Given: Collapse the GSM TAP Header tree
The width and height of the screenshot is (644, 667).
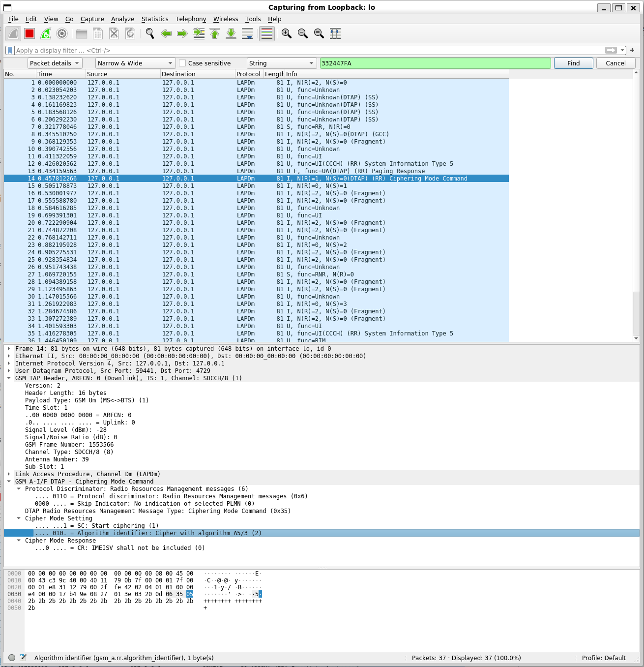Looking at the screenshot, I should 8,378.
